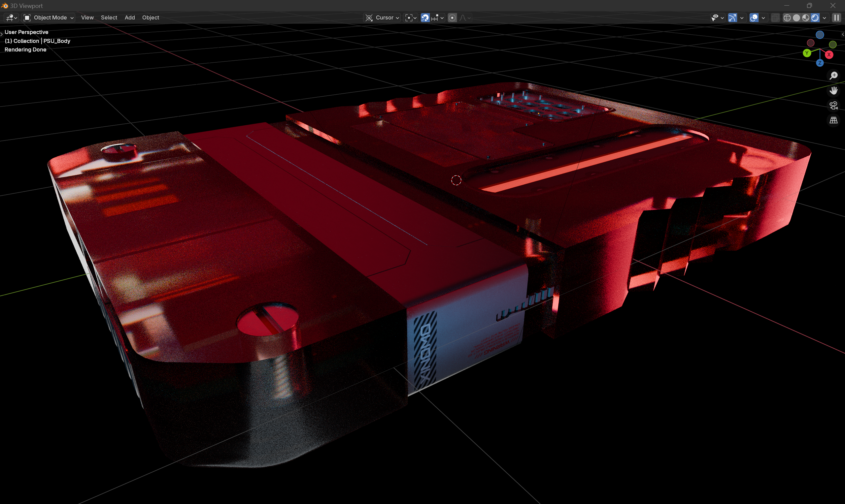Open the pivot point dropdown
The width and height of the screenshot is (845, 504).
(411, 18)
